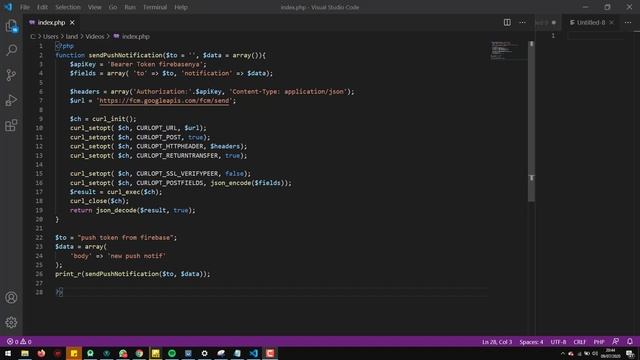Open the Accounts menu icon
Image resolution: width=640 pixels, height=360 pixels.
click(11, 298)
